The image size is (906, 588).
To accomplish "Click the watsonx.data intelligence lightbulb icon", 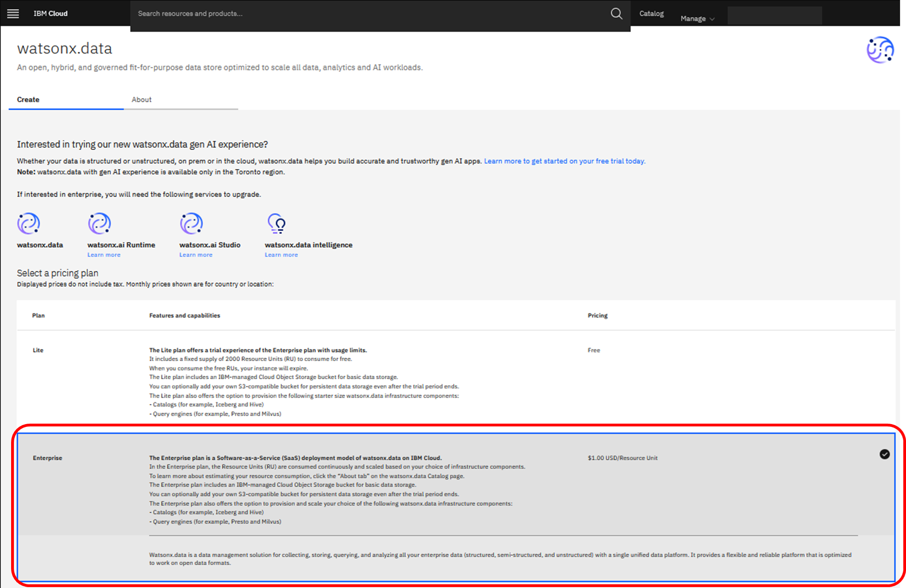I will tap(277, 224).
